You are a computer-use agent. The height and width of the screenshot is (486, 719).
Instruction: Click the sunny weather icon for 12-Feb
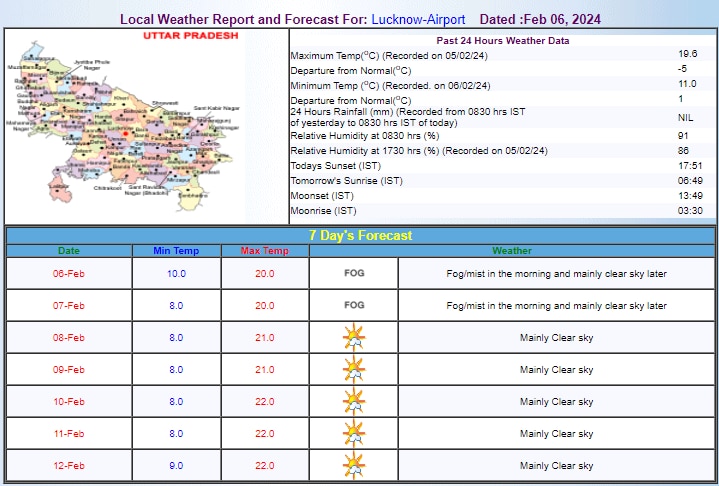click(x=354, y=465)
